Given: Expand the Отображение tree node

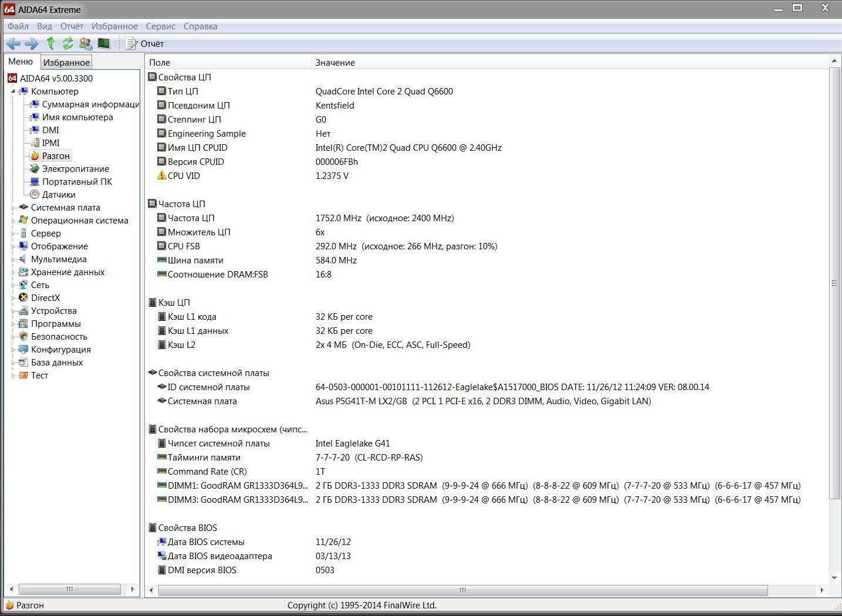Looking at the screenshot, I should coord(13,246).
